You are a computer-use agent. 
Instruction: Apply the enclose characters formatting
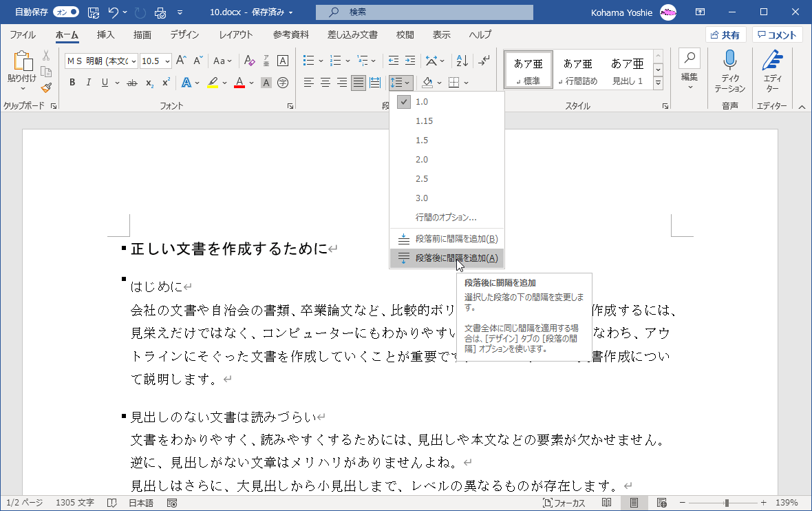coord(281,83)
